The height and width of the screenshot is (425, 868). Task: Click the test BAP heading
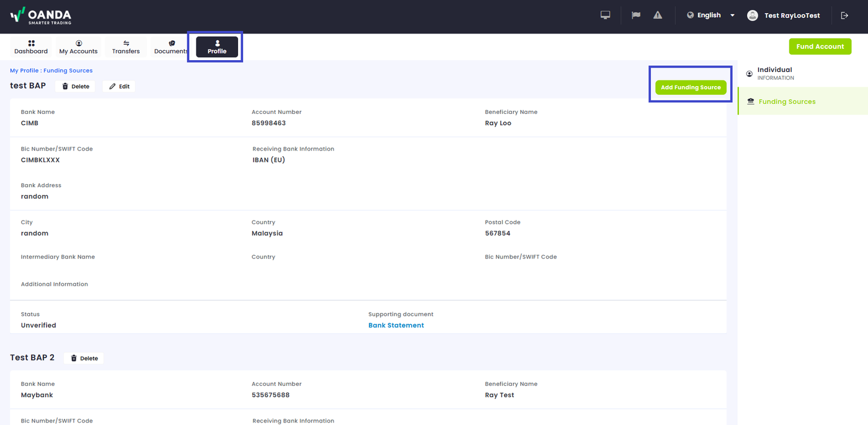pyautogui.click(x=28, y=85)
